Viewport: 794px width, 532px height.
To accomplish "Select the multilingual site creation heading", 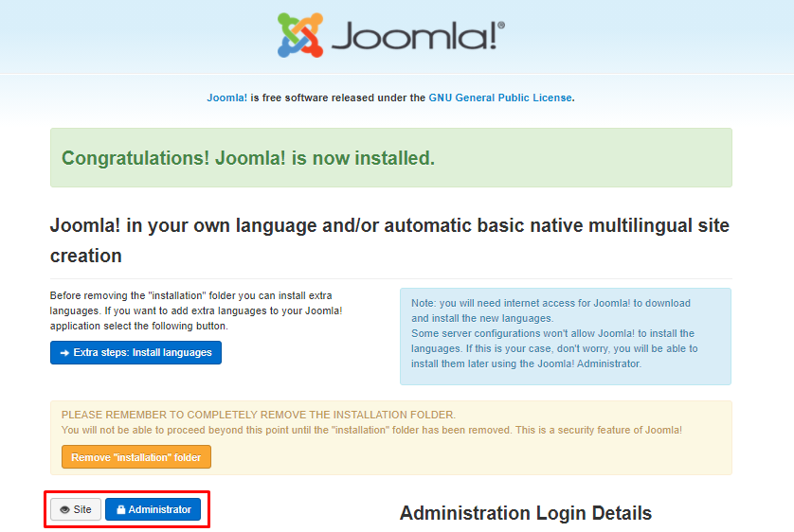I will pyautogui.click(x=389, y=240).
